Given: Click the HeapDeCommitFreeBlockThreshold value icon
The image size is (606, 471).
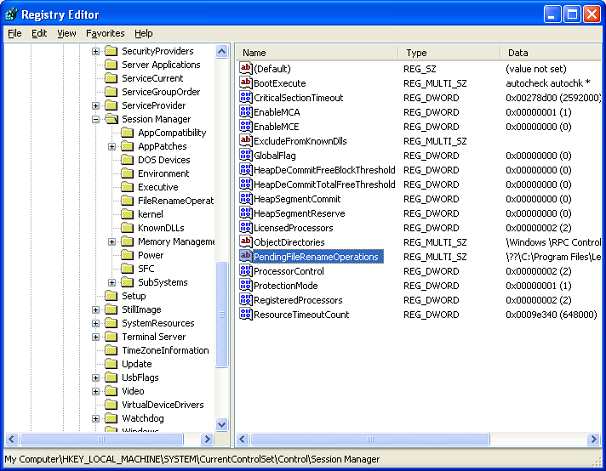Looking at the screenshot, I should (245, 170).
